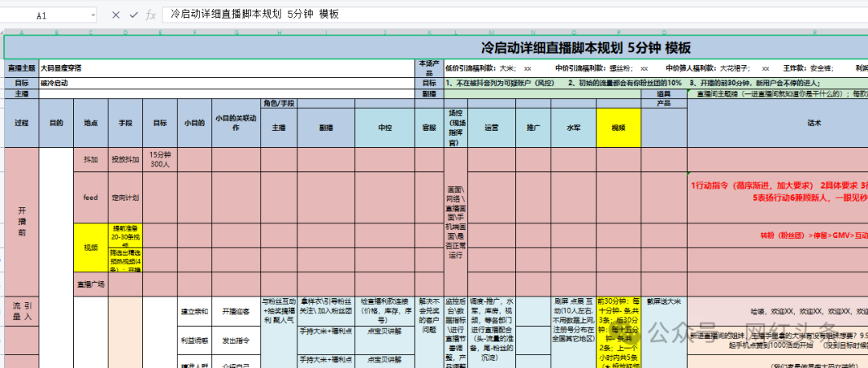Image resolution: width=868 pixels, height=368 pixels.
Task: Select the column A header
Action: [x=21, y=33]
